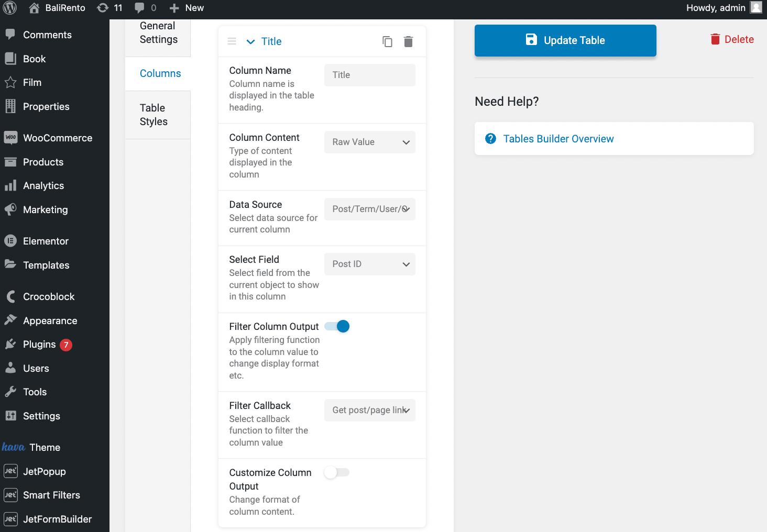767x532 pixels.
Task: Click the Book sidebar icon
Action: point(10,59)
